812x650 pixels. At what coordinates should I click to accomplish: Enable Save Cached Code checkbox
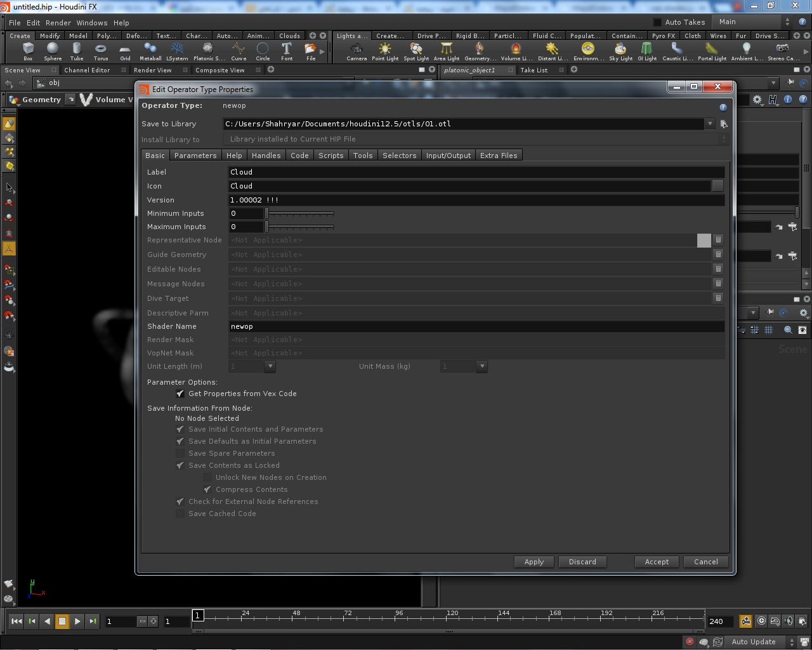(x=180, y=514)
